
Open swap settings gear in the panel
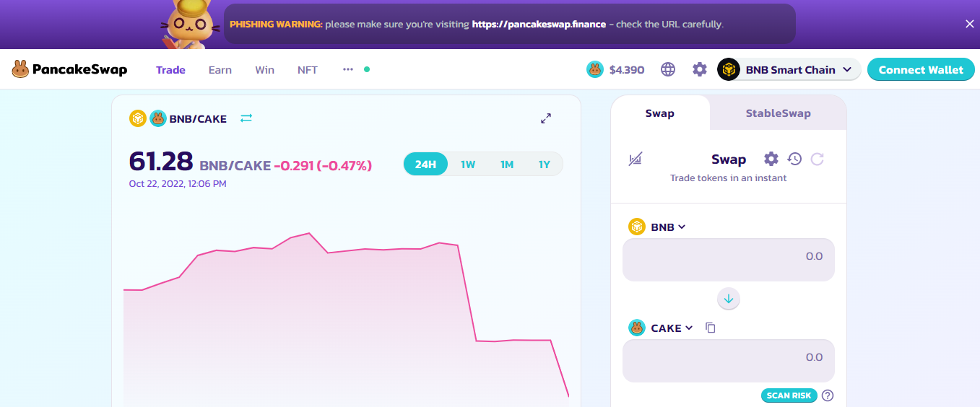coord(771,159)
